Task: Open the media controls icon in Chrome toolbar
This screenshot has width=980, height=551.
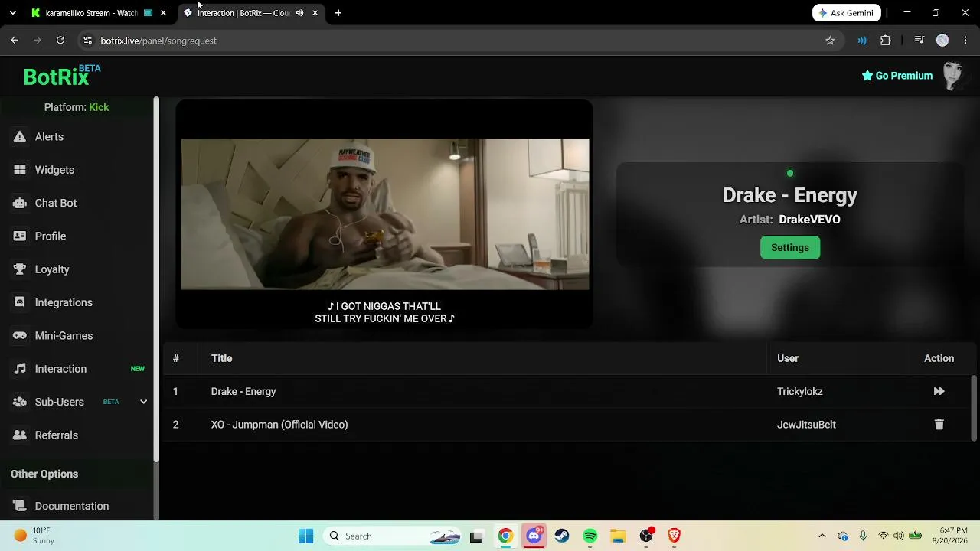Action: pyautogui.click(x=920, y=41)
